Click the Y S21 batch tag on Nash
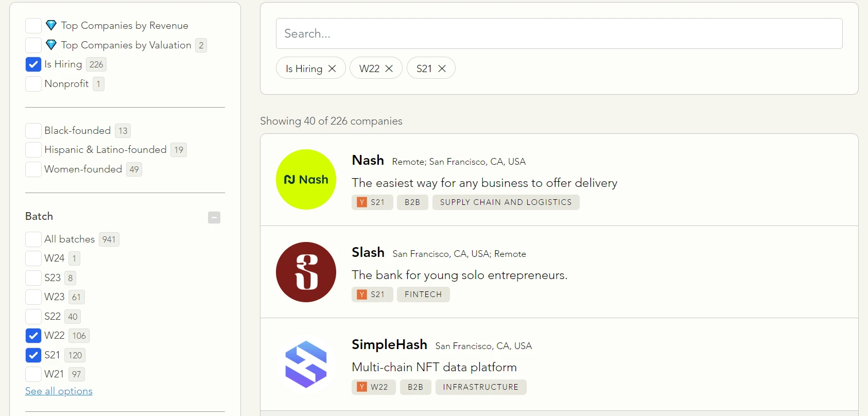This screenshot has height=416, width=868. (x=372, y=202)
